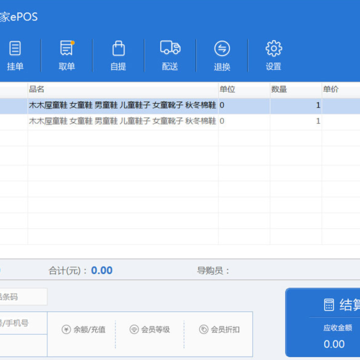The width and height of the screenshot is (360, 360).
Task: Focus the product barcode input field
Action: coord(23,297)
